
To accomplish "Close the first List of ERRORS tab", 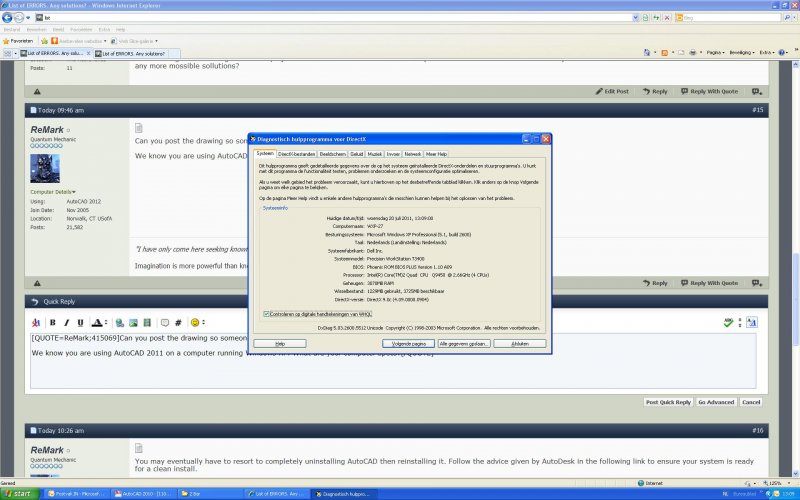I will click(x=88, y=53).
